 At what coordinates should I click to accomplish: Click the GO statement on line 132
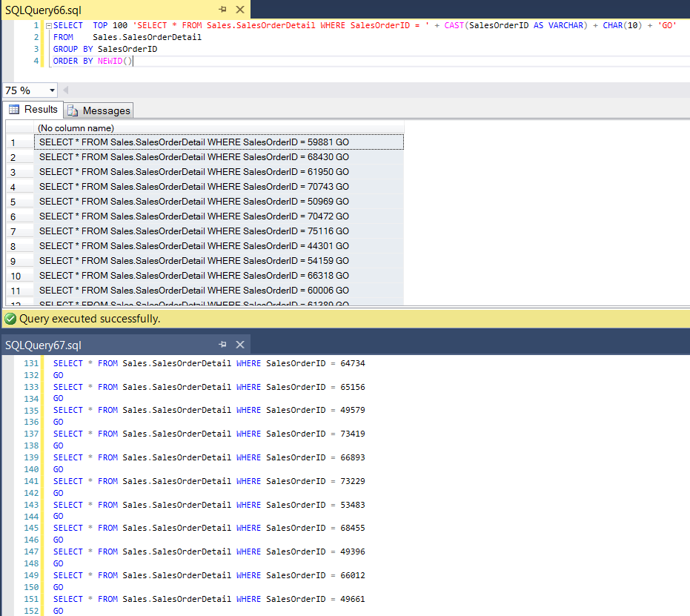[x=58, y=375]
